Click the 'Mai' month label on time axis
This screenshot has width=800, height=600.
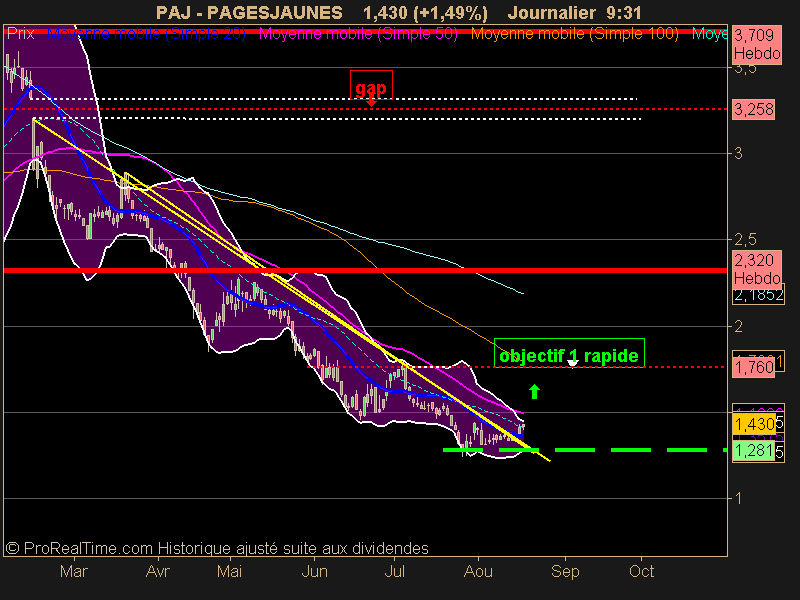tap(229, 571)
